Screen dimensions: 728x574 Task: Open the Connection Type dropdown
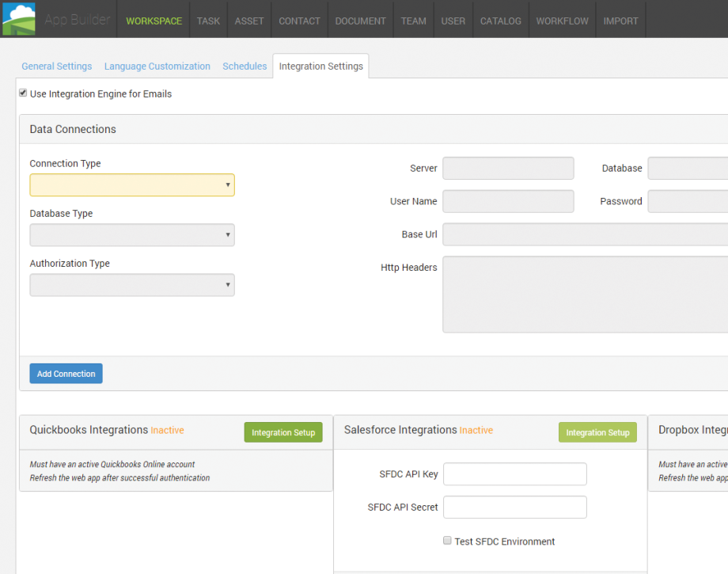131,184
